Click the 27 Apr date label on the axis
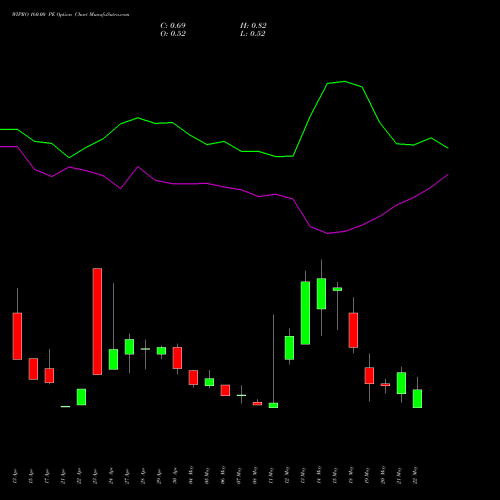Screen dimensions: 500x500 (127, 477)
